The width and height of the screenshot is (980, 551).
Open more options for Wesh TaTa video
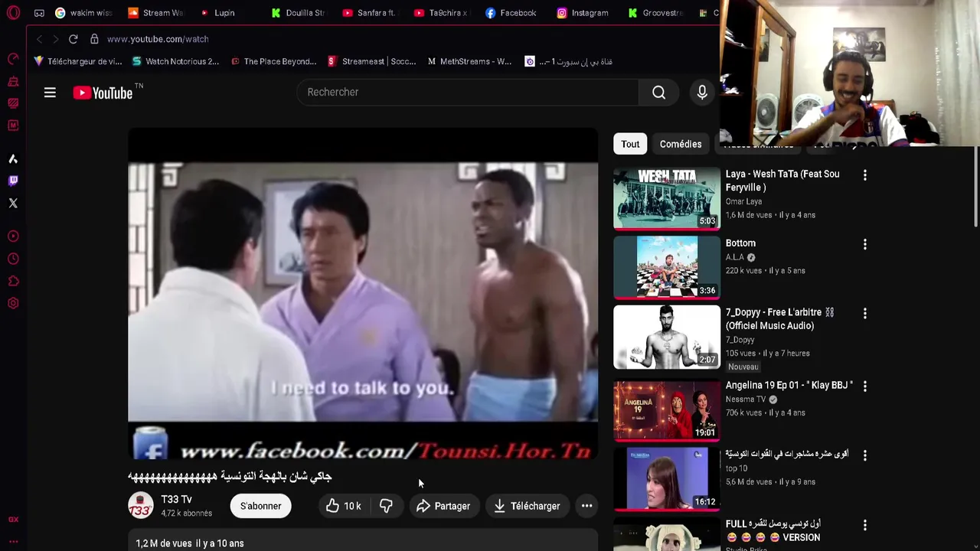(865, 175)
